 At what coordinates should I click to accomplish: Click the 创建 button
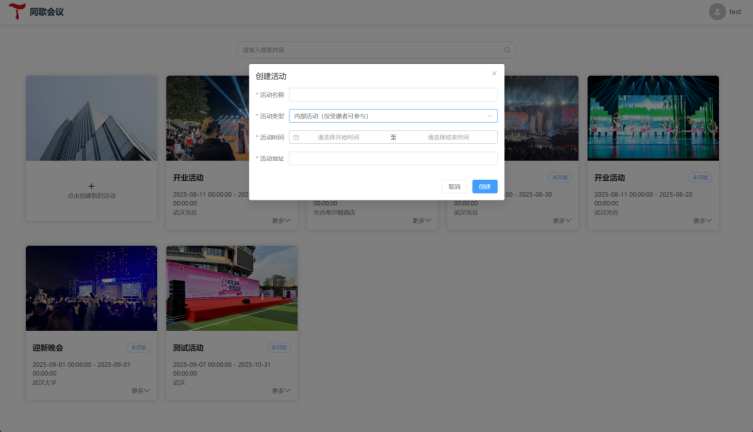[x=485, y=187]
